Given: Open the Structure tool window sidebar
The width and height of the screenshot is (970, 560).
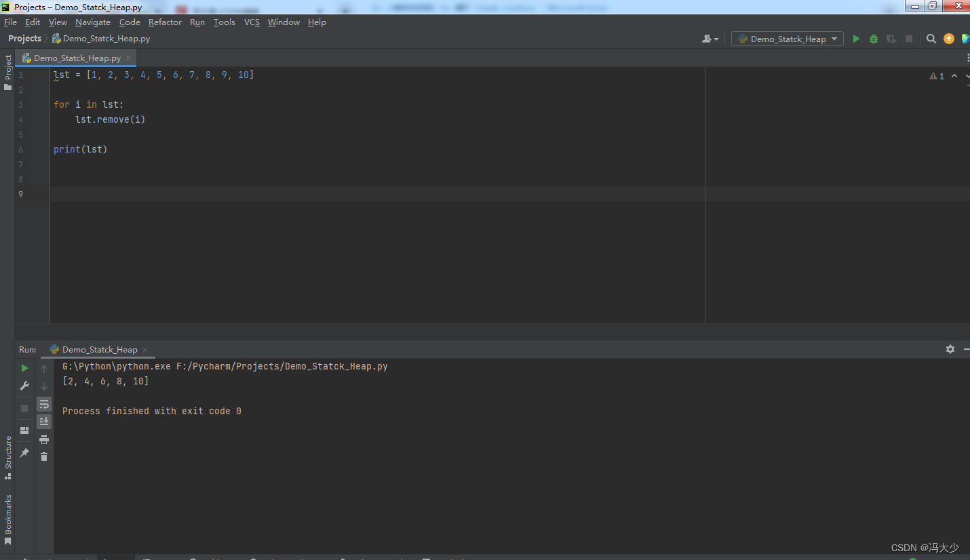Looking at the screenshot, I should tap(7, 458).
